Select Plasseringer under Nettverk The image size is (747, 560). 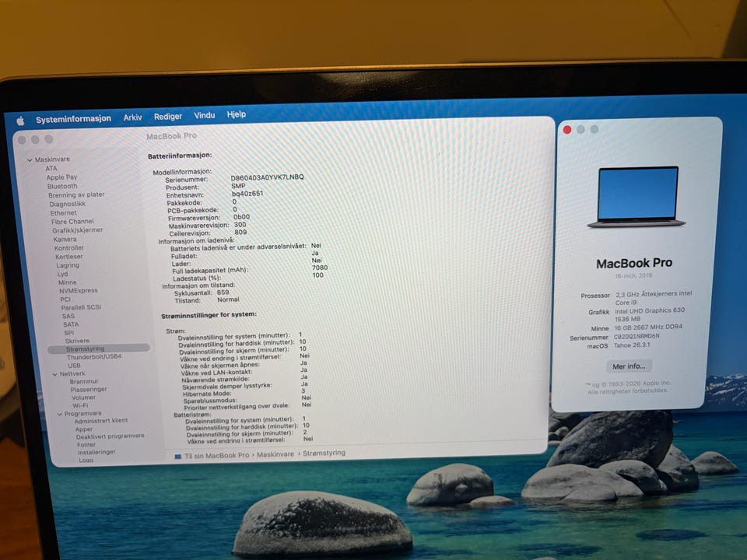[x=89, y=390]
